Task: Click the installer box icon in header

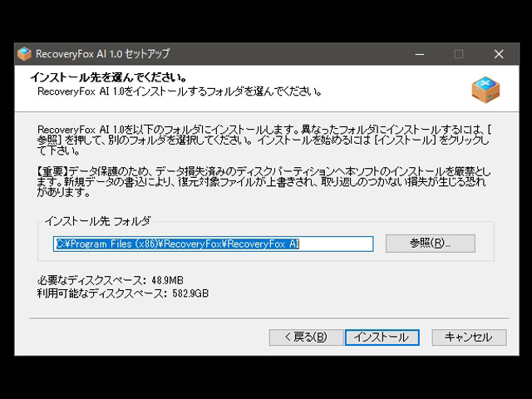Action: pos(485,88)
